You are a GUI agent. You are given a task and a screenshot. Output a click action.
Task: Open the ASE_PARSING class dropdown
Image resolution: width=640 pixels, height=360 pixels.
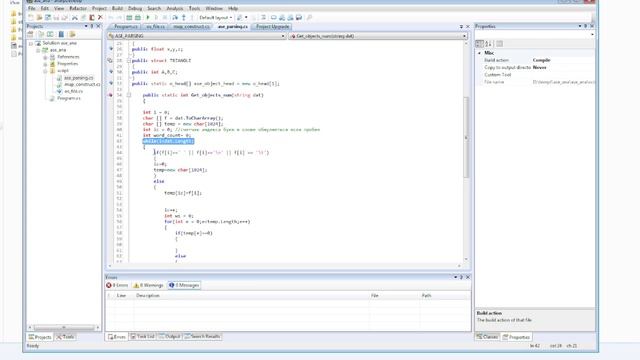[x=196, y=36]
